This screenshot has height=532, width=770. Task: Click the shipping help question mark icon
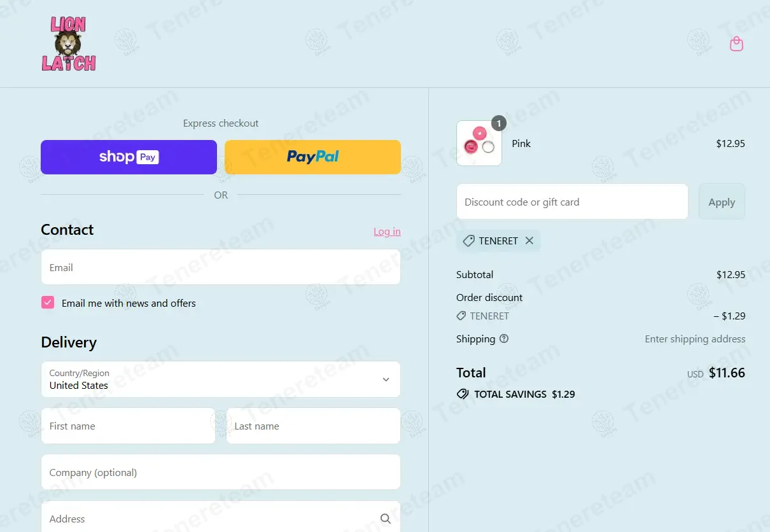tap(504, 339)
